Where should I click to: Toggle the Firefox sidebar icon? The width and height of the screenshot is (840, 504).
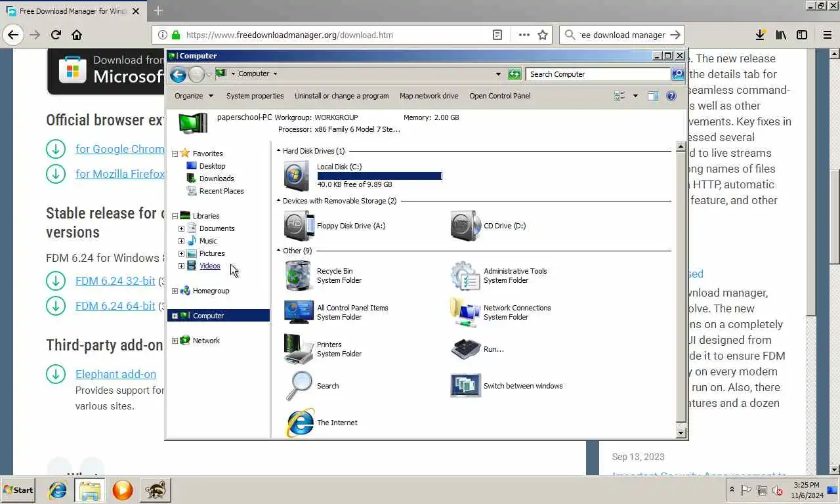coord(802,35)
